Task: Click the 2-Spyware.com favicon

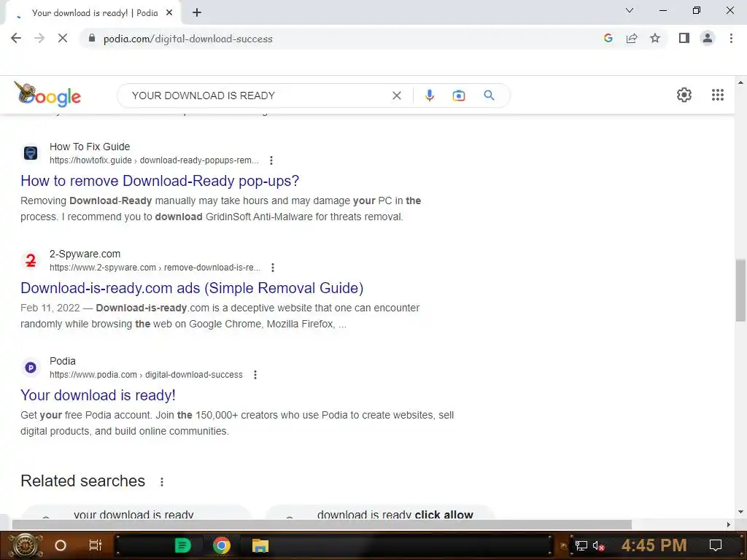Action: pos(31,260)
